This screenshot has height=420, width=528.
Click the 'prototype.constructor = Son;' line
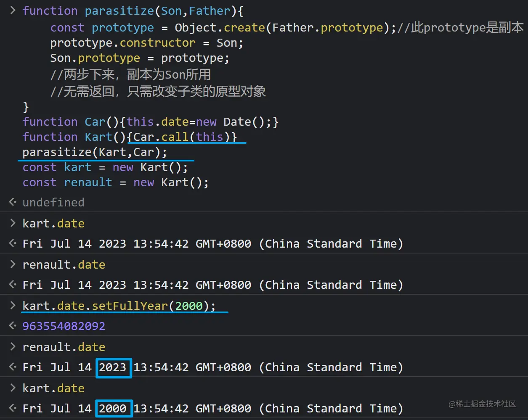(146, 43)
